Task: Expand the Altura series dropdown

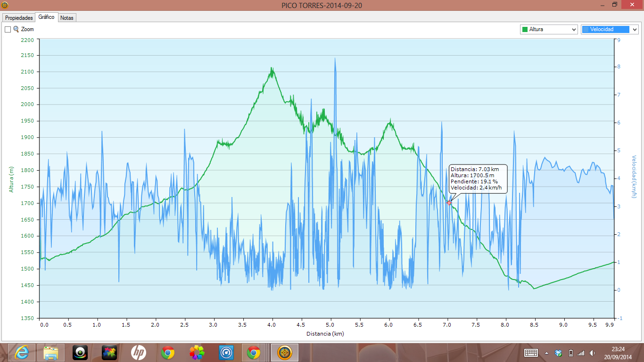Action: tap(574, 29)
